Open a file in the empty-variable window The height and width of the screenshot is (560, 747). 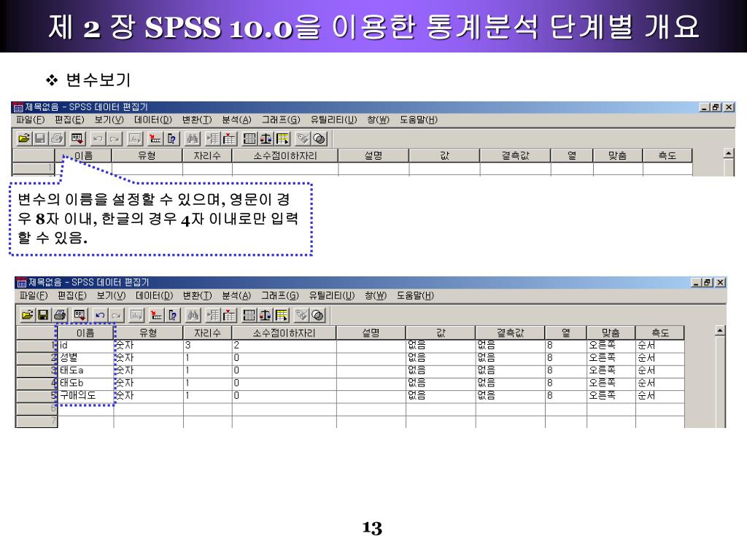pos(24,139)
